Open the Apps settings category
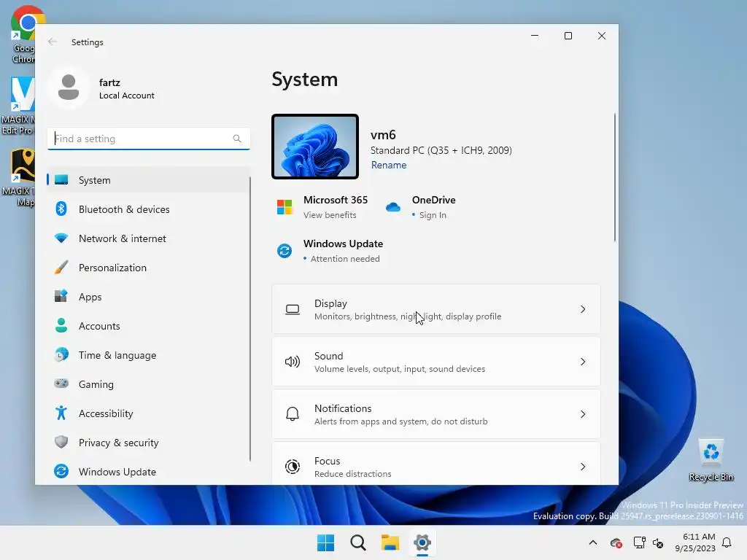This screenshot has width=747, height=560. click(x=148, y=296)
